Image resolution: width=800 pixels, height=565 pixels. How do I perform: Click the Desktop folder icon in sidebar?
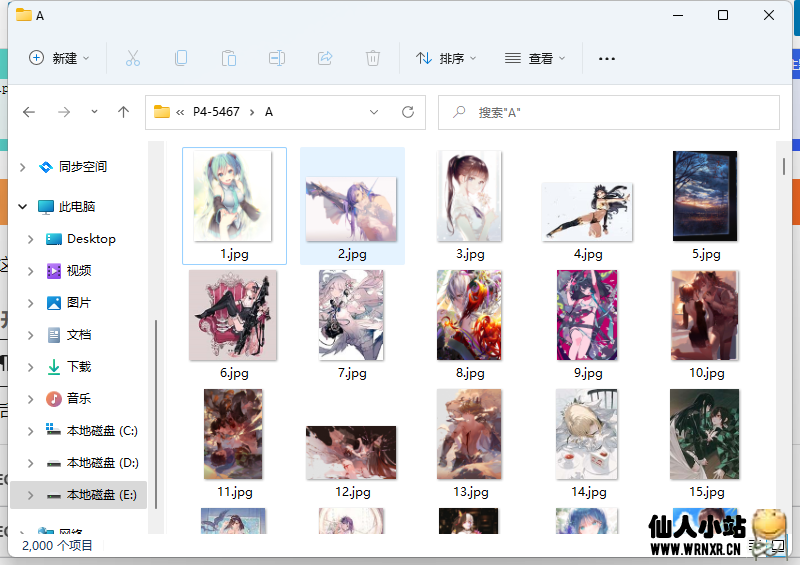click(54, 239)
